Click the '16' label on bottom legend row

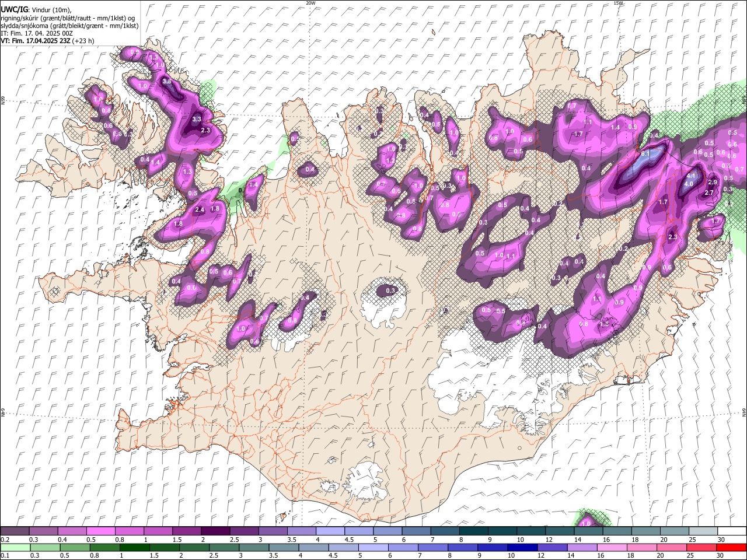[x=601, y=555]
